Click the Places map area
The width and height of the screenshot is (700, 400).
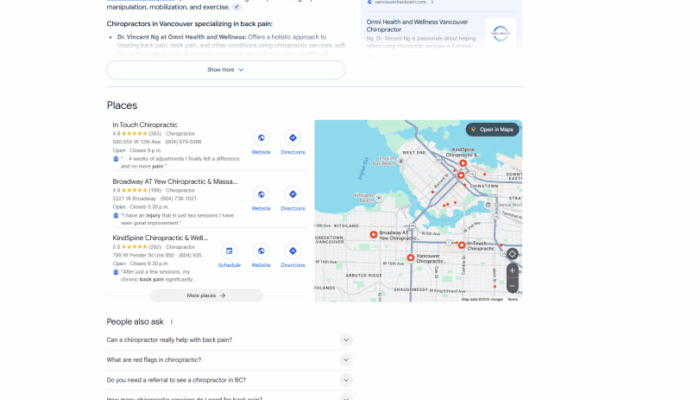tap(418, 211)
